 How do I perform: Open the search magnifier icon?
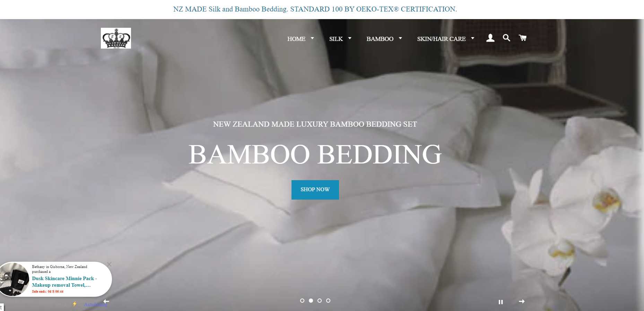[x=506, y=38]
